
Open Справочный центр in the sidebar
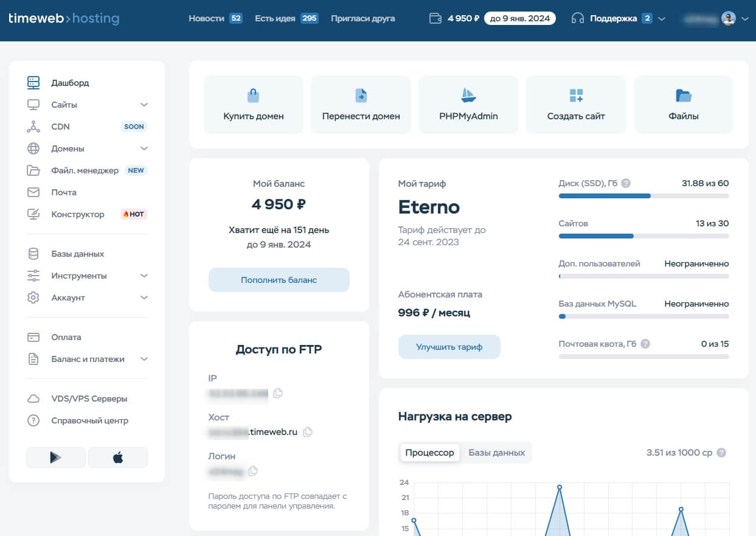(x=90, y=420)
